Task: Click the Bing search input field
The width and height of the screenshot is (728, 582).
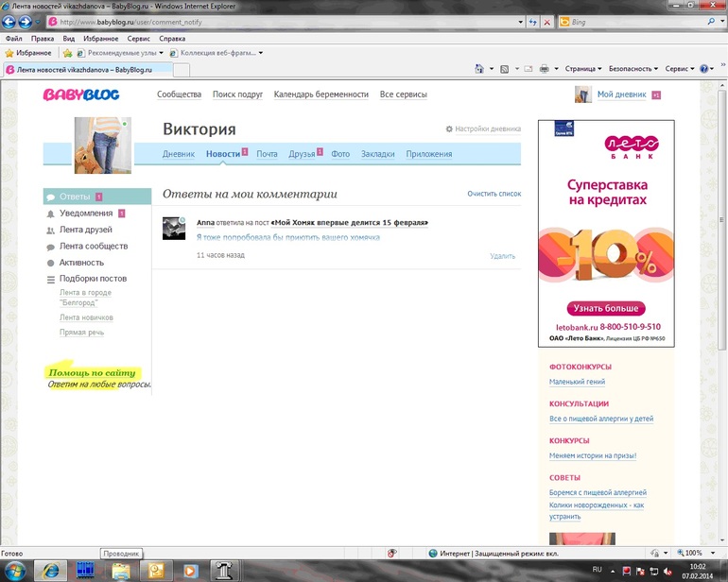Action: coord(629,21)
